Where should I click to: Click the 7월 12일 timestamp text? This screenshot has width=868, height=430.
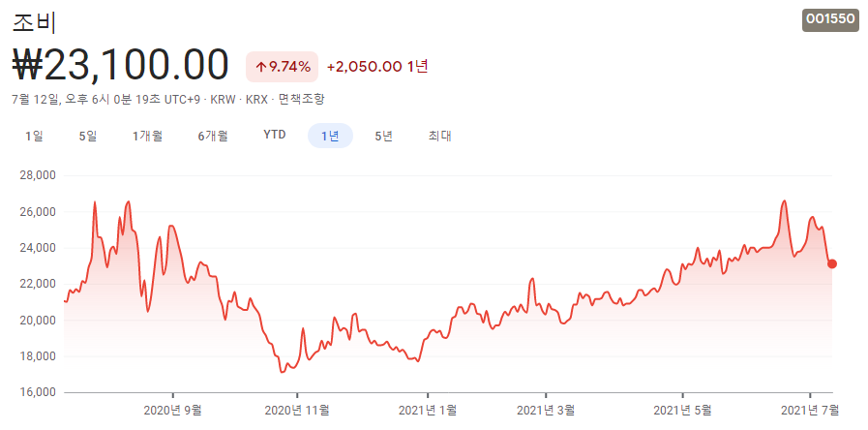105,99
